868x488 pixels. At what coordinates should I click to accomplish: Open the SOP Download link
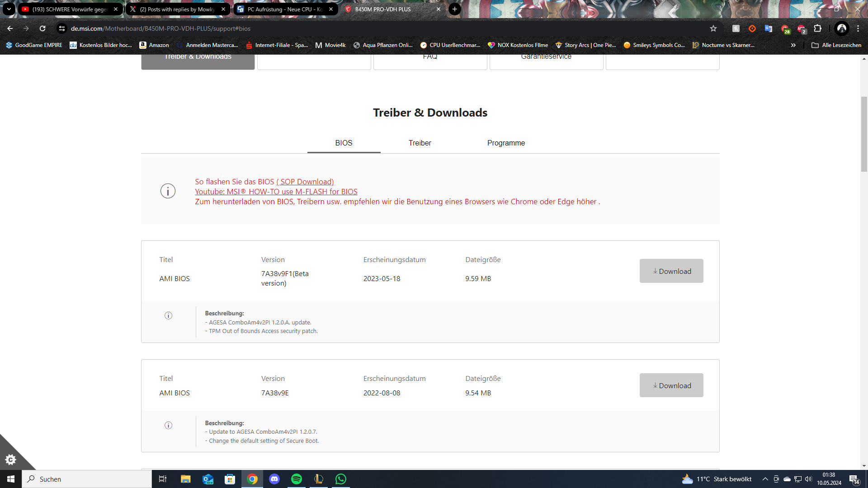pos(305,182)
